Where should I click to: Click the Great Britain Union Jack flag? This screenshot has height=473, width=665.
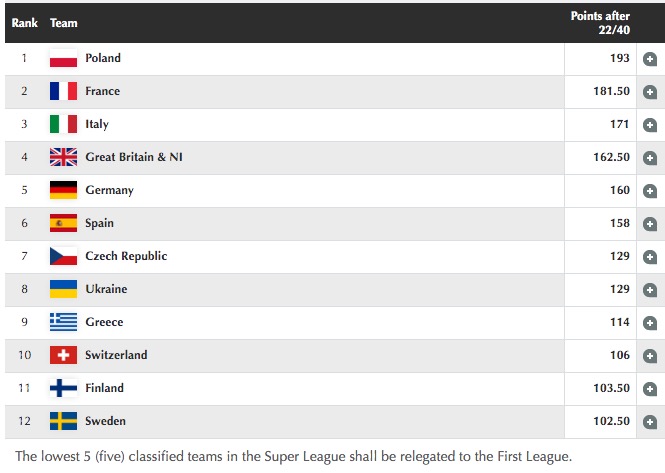[63, 157]
